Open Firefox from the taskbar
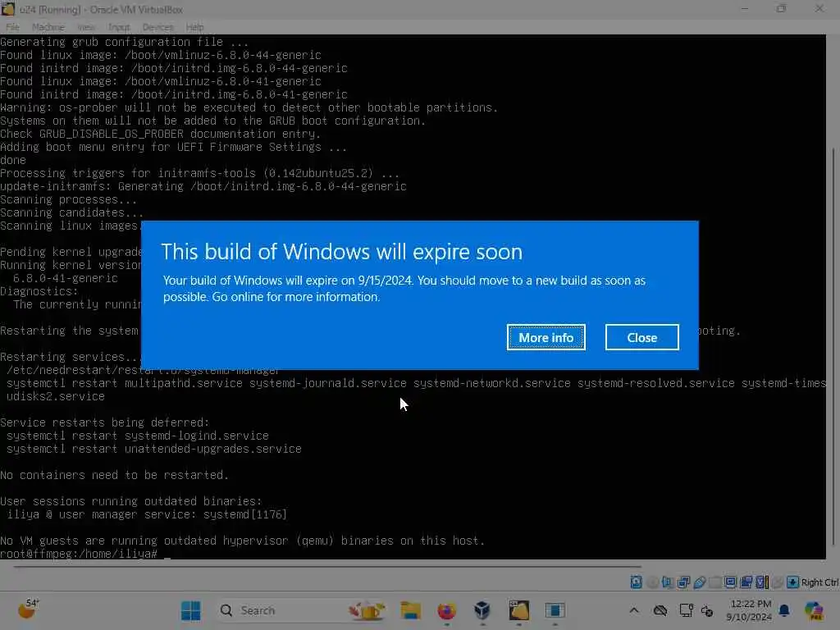The image size is (840, 630). point(446,610)
